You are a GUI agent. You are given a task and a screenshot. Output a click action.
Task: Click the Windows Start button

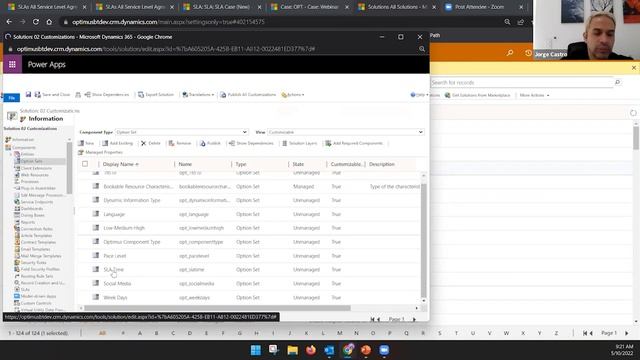coord(256,350)
